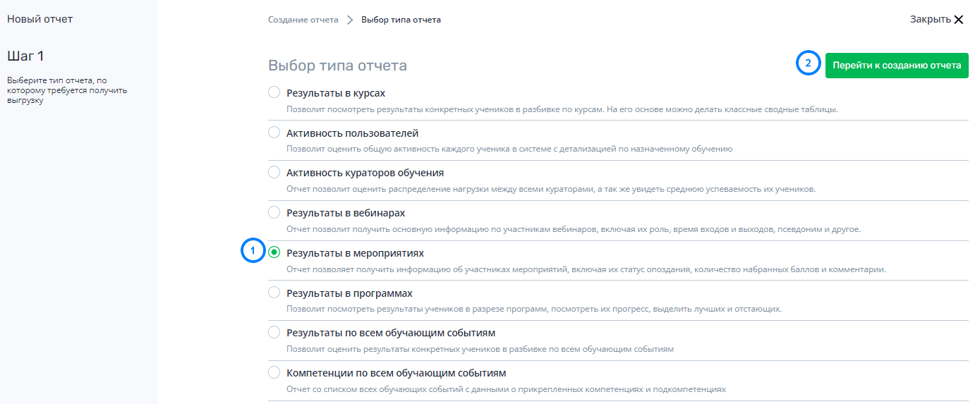Click the 'Активность кураторов обучения' label
The height and width of the screenshot is (404, 980).
point(365,173)
